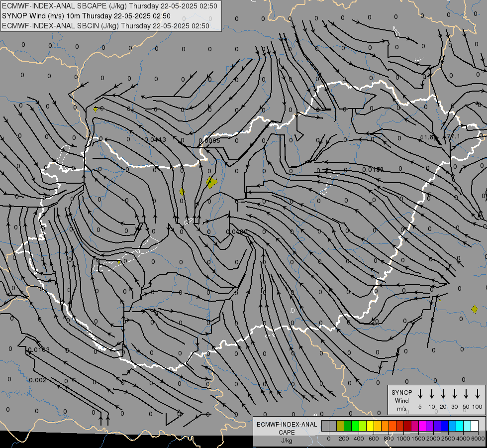This screenshot has width=487, height=448.
Task: Click the SYNOP wind arrow above 5
Action: pyautogui.click(x=420, y=394)
